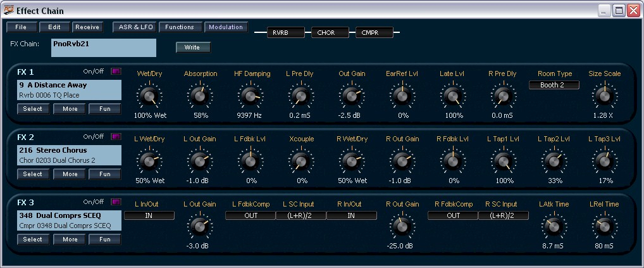
Task: Change the L In/Out value selector
Action: pyautogui.click(x=149, y=215)
